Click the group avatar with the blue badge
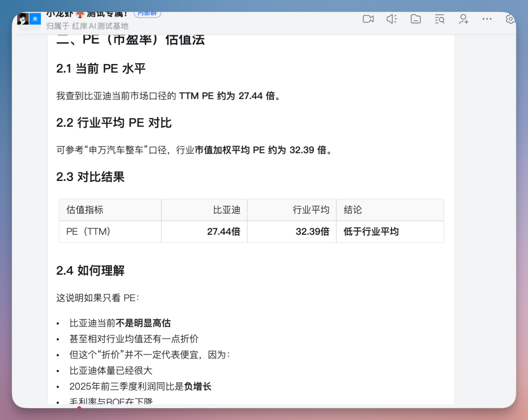The height and width of the screenshot is (420, 528). (28, 19)
